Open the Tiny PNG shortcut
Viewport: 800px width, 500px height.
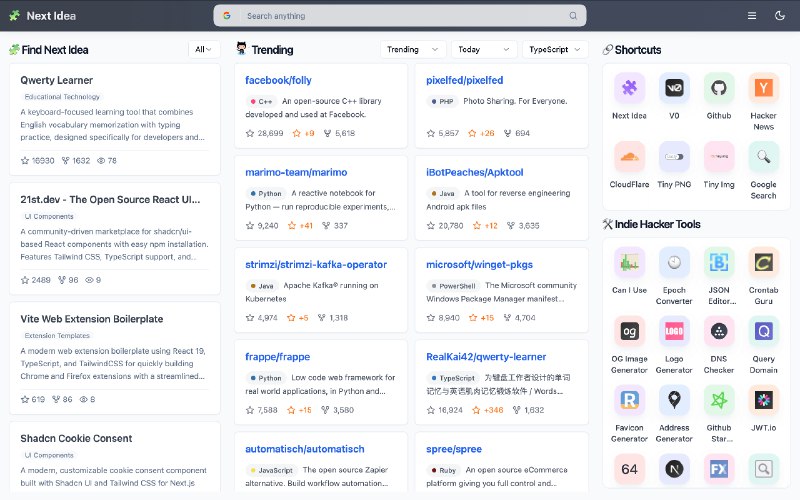(674, 157)
